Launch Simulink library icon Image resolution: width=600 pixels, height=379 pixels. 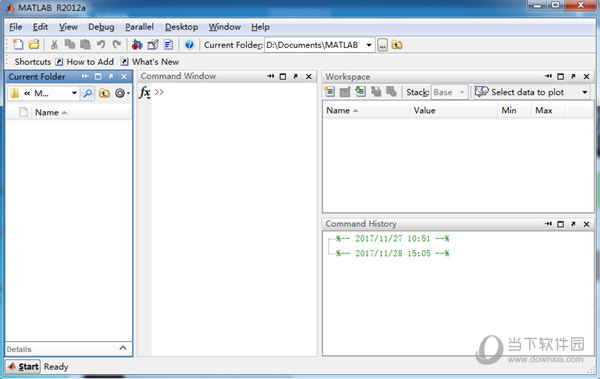click(137, 45)
